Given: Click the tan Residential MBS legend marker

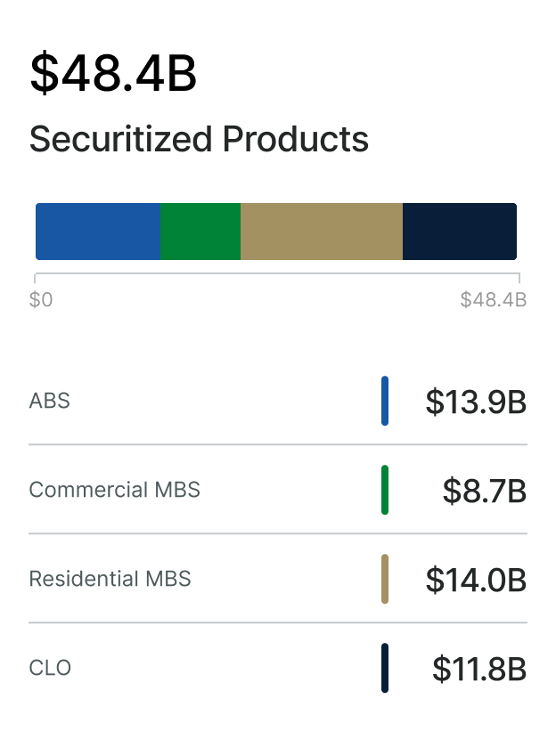Looking at the screenshot, I should (x=385, y=579).
